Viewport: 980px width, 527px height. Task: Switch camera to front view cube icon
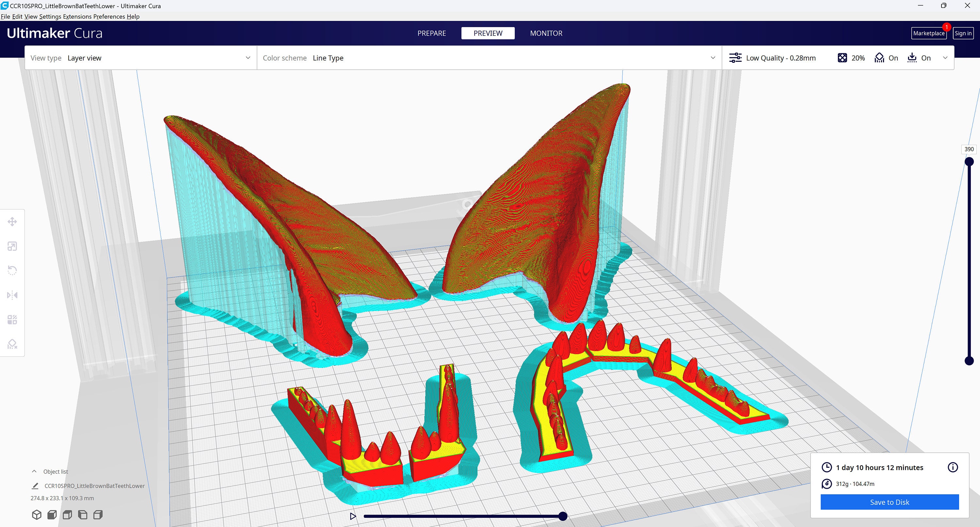click(x=52, y=515)
